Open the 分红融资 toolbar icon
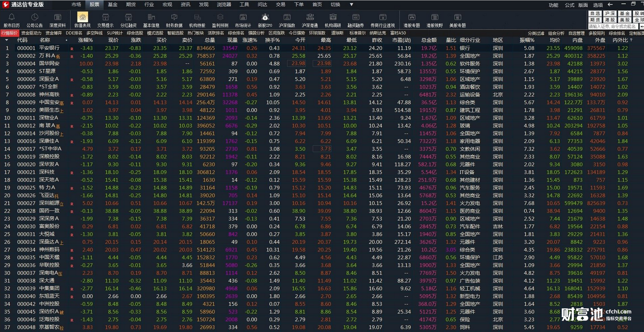This screenshot has width=644, height=332. [x=128, y=17]
